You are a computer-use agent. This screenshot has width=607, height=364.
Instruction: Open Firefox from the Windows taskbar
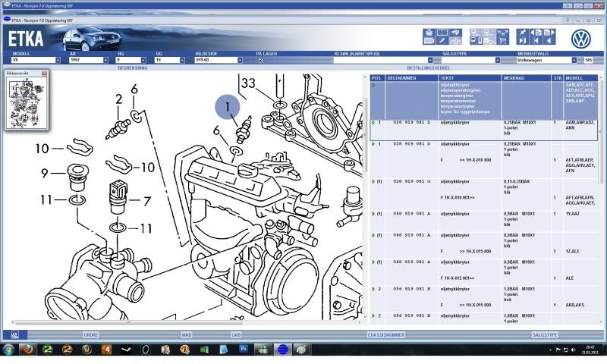[27, 350]
